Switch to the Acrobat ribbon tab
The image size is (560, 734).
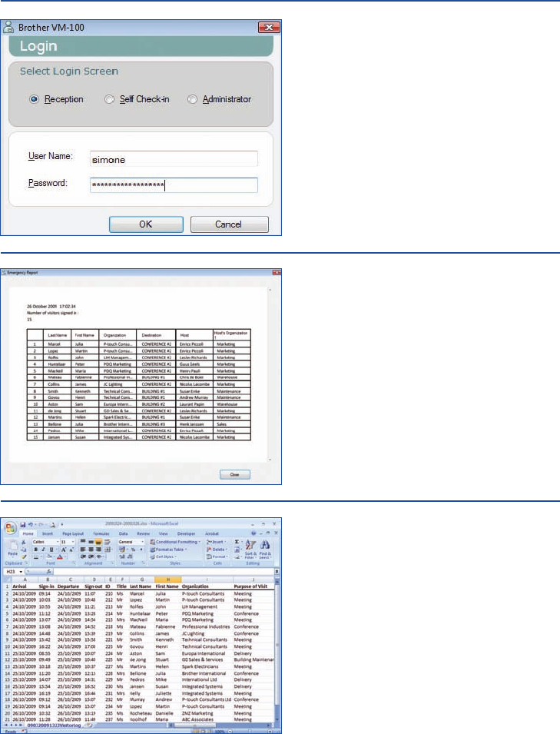tap(212, 533)
